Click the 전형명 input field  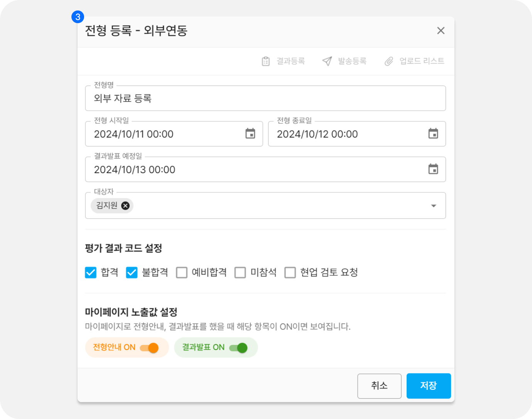pyautogui.click(x=265, y=99)
